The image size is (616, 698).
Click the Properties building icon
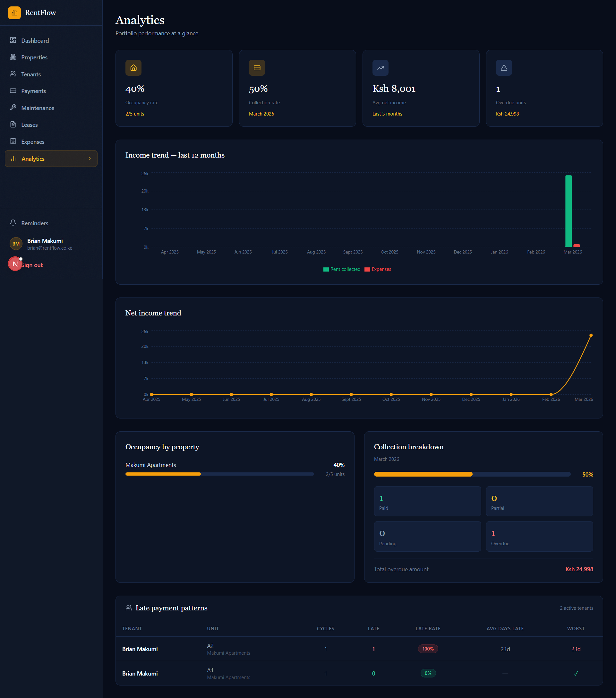pyautogui.click(x=13, y=57)
